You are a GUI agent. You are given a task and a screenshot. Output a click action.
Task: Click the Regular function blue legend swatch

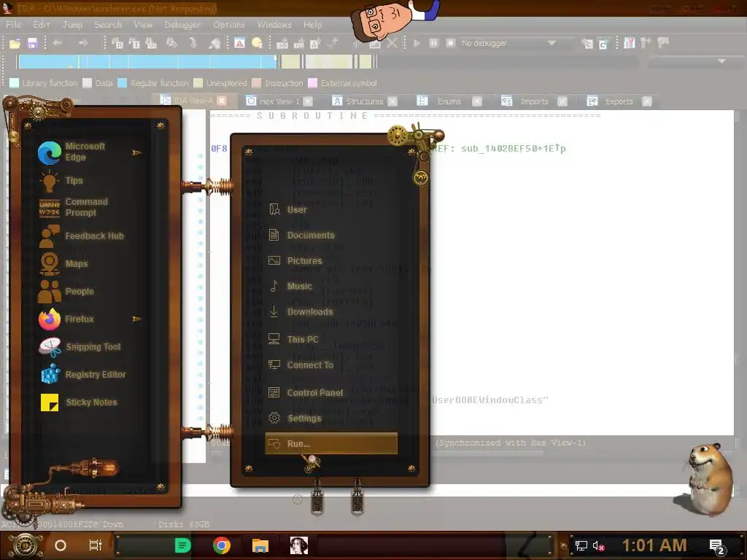(122, 83)
